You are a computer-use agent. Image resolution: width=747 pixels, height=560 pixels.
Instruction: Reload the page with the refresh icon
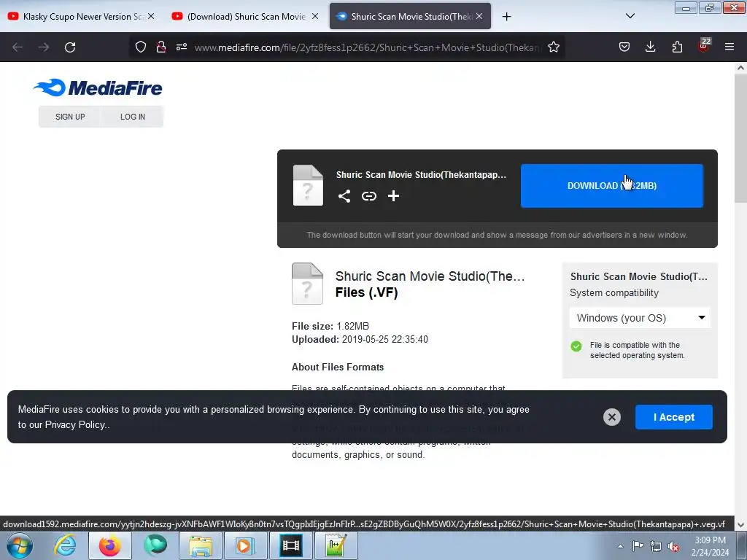coord(70,47)
